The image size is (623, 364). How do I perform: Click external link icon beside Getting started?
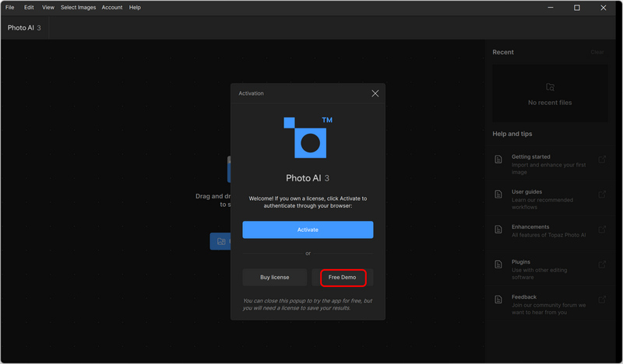[x=602, y=159]
